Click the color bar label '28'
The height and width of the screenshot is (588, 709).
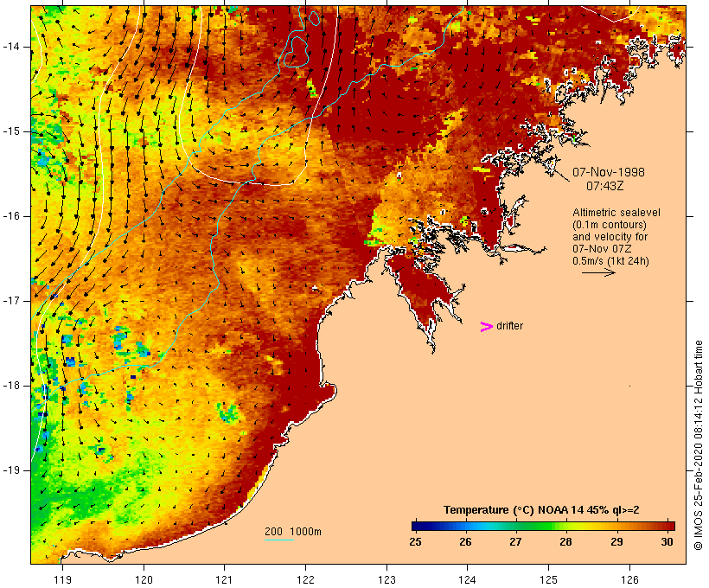click(566, 541)
